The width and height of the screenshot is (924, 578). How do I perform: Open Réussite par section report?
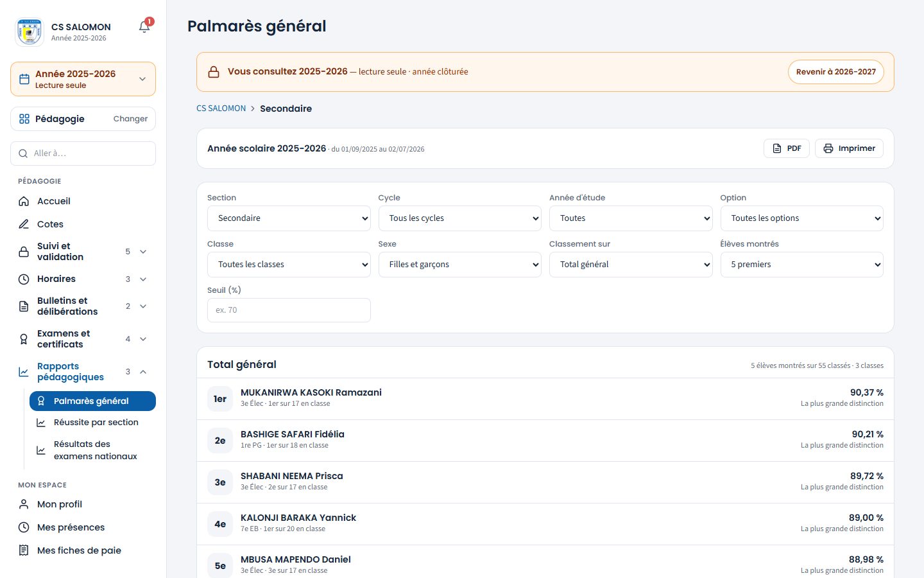coord(92,423)
